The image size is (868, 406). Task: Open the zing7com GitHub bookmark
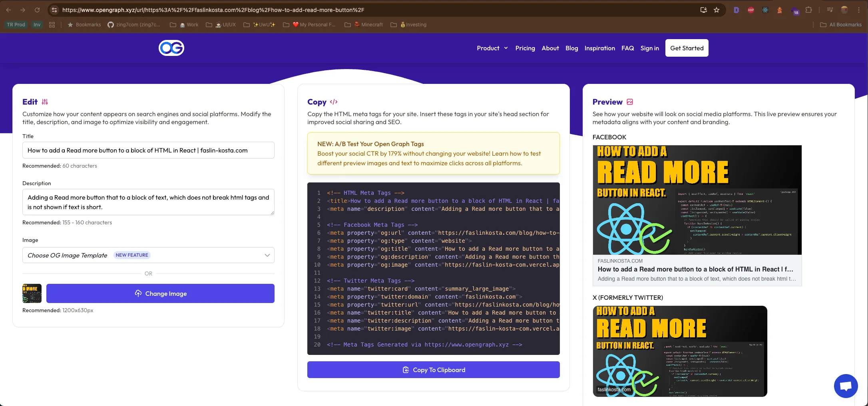134,25
